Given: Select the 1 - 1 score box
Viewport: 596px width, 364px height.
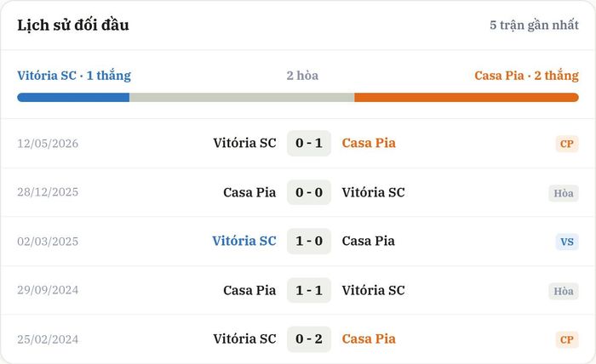Looking at the screenshot, I should (x=309, y=290).
